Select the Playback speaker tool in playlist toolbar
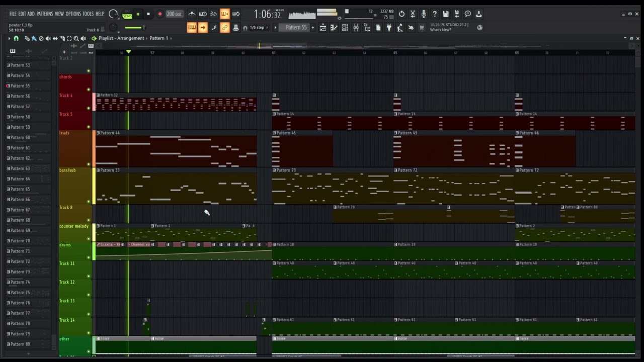The image size is (644, 362). [83, 38]
